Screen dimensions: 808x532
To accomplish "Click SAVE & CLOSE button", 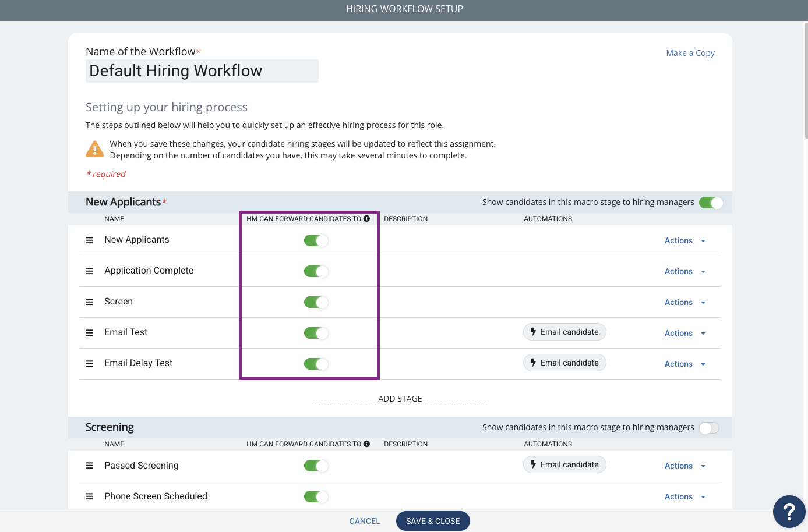I will 433,521.
